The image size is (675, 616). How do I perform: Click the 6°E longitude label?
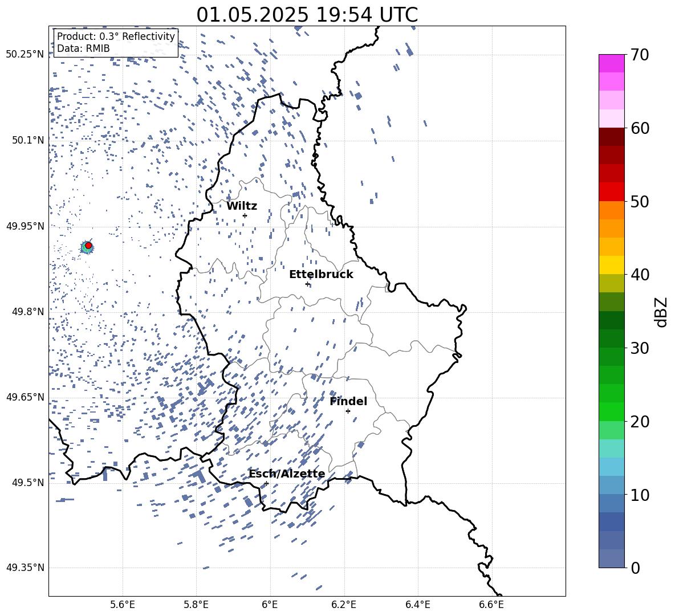[x=270, y=605]
